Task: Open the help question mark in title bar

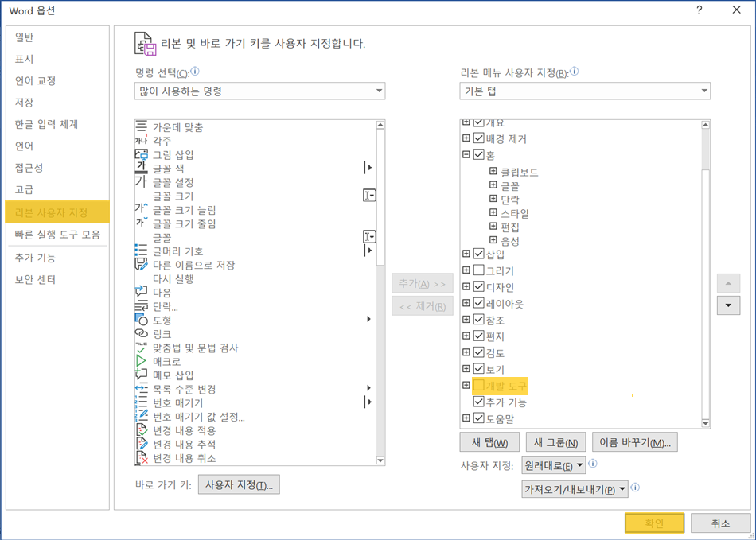Action: coord(699,10)
